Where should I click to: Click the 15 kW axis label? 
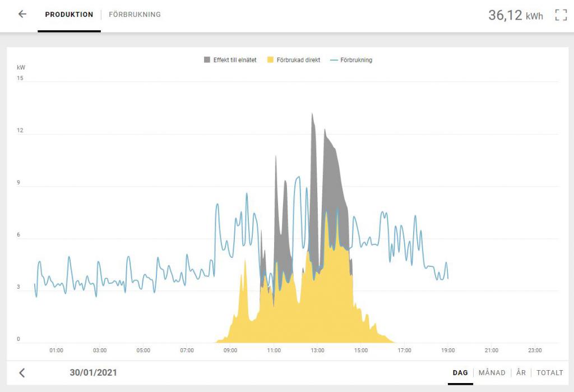click(x=20, y=78)
